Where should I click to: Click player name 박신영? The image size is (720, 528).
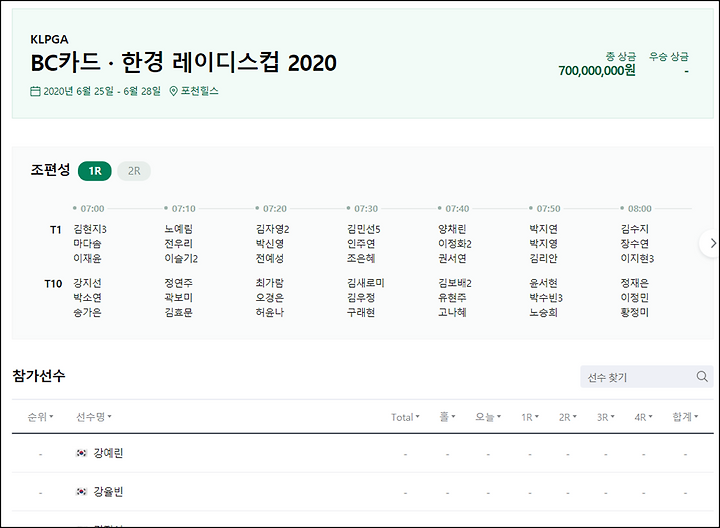(270, 243)
